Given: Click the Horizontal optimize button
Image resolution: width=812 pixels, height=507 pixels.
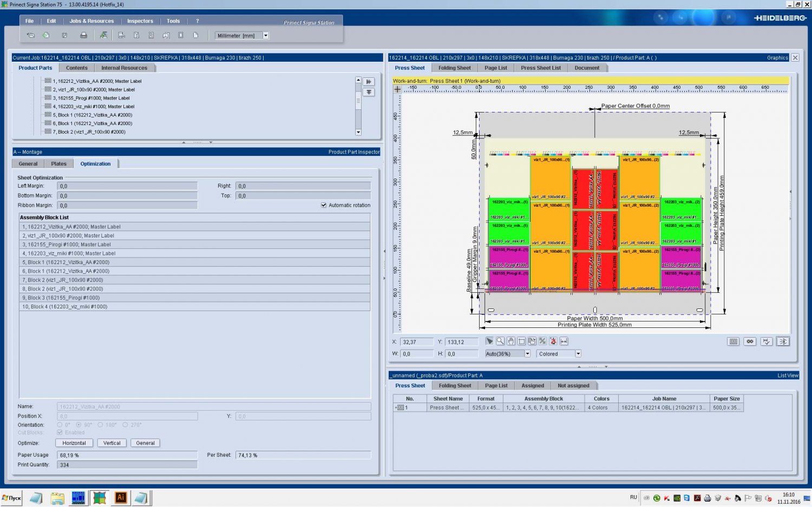Looking at the screenshot, I should click(x=74, y=443).
